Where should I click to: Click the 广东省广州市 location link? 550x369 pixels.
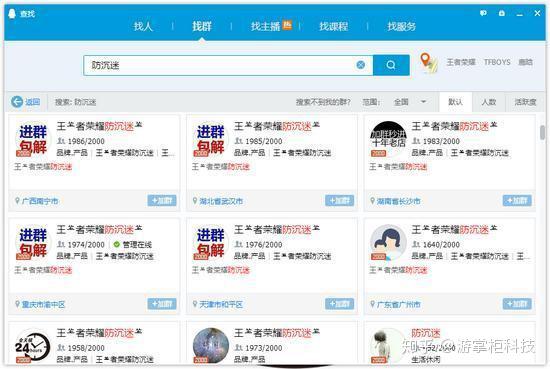(x=398, y=304)
